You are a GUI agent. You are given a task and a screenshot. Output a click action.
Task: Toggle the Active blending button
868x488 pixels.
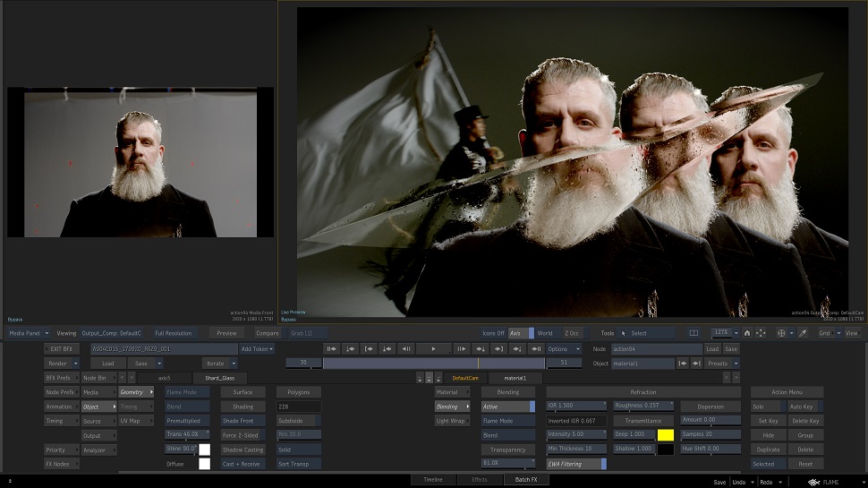pyautogui.click(x=507, y=407)
